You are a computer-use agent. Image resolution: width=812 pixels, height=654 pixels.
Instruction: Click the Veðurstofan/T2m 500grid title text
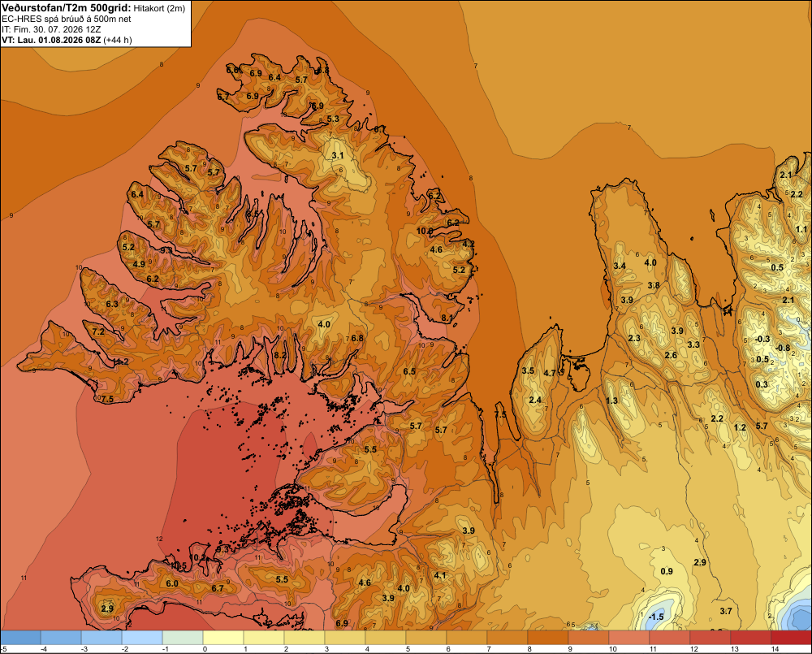(67, 8)
